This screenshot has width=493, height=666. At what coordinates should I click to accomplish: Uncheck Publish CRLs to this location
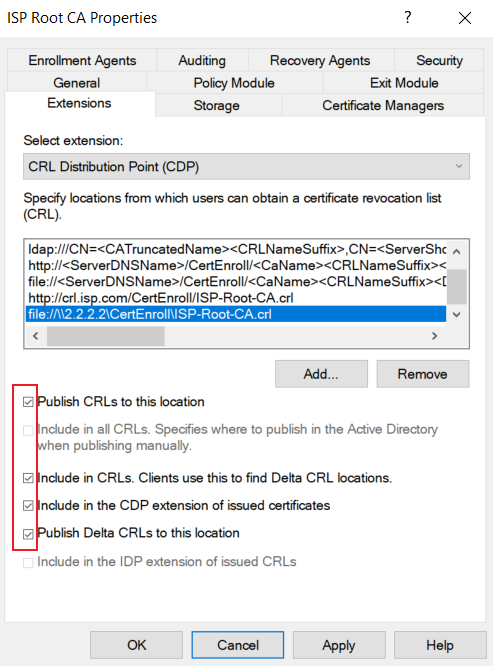pos(28,402)
